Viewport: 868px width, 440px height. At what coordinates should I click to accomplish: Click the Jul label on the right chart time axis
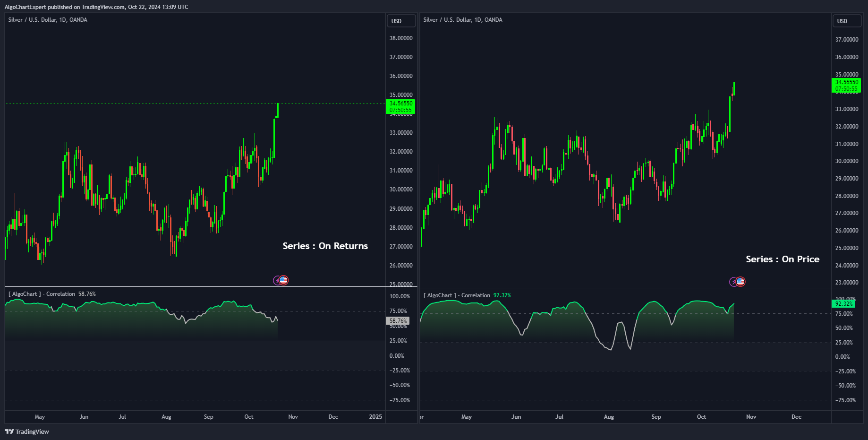pos(559,417)
